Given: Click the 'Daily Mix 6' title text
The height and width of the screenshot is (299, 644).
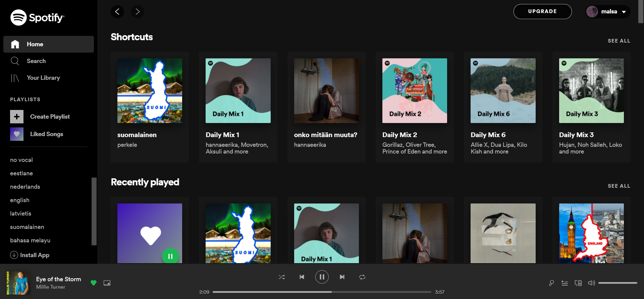Looking at the screenshot, I should (x=488, y=135).
